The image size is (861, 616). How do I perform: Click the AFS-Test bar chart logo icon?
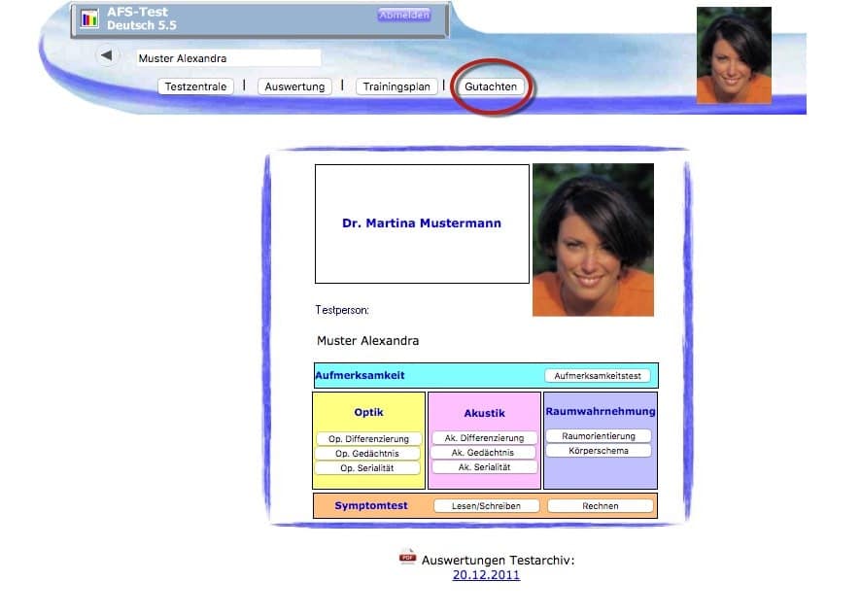(x=89, y=19)
